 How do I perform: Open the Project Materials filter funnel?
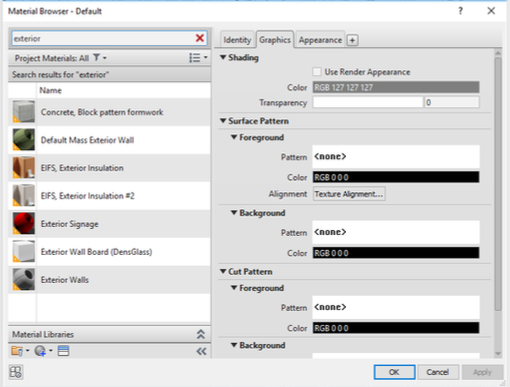[x=96, y=58]
